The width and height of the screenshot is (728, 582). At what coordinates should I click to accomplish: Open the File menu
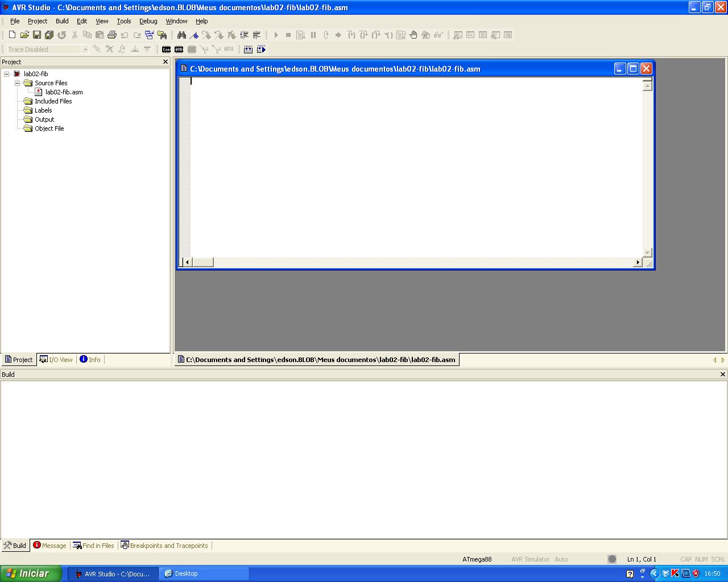15,21
